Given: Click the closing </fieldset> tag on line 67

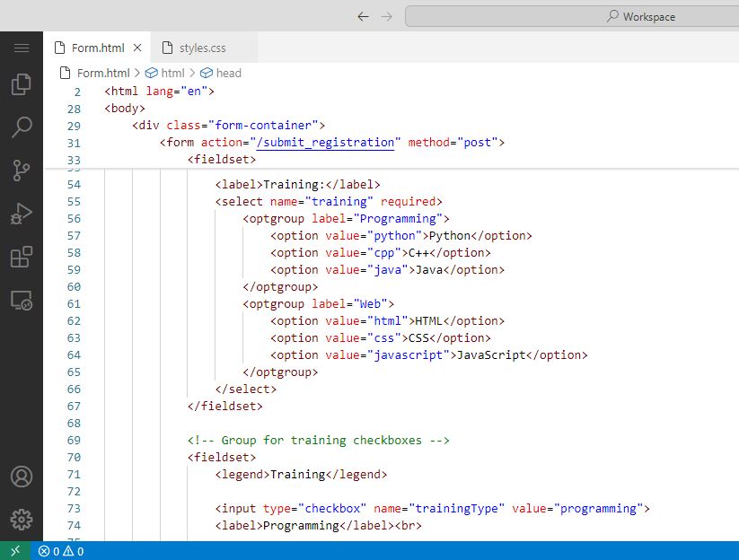Looking at the screenshot, I should click(224, 406).
